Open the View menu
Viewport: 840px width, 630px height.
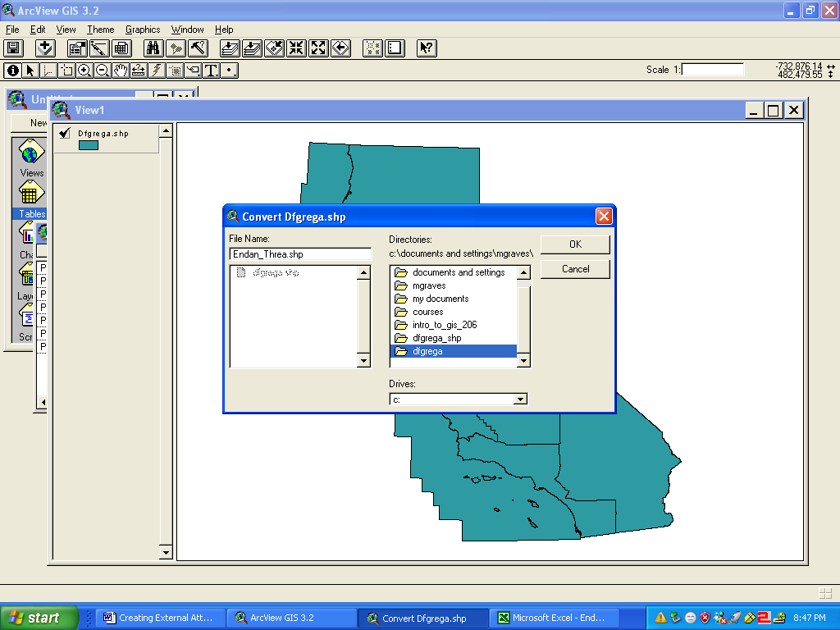66,30
